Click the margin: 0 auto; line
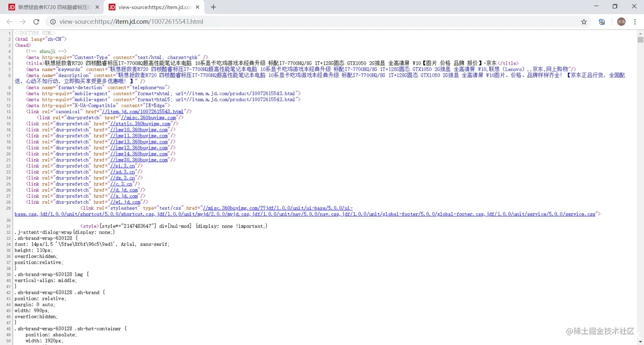 coord(35,305)
